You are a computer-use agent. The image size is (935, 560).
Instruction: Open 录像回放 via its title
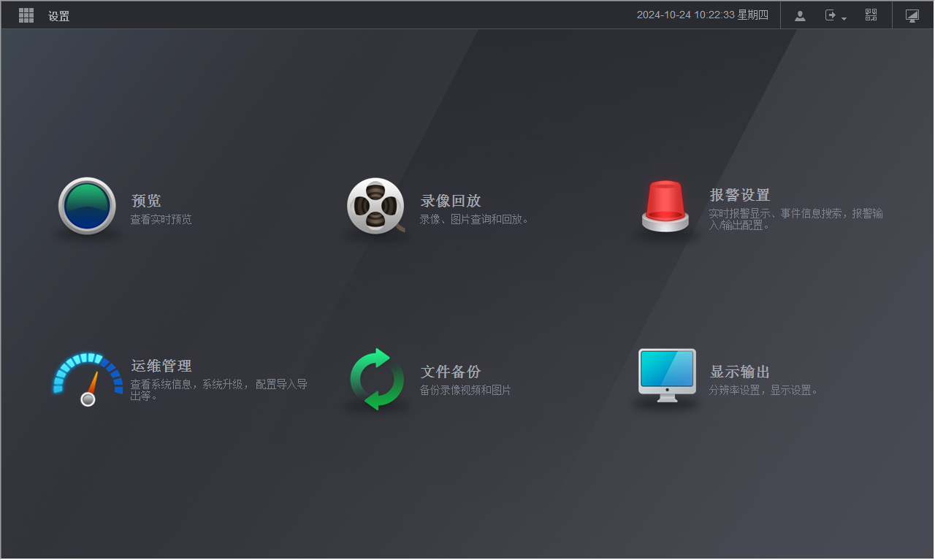[451, 201]
